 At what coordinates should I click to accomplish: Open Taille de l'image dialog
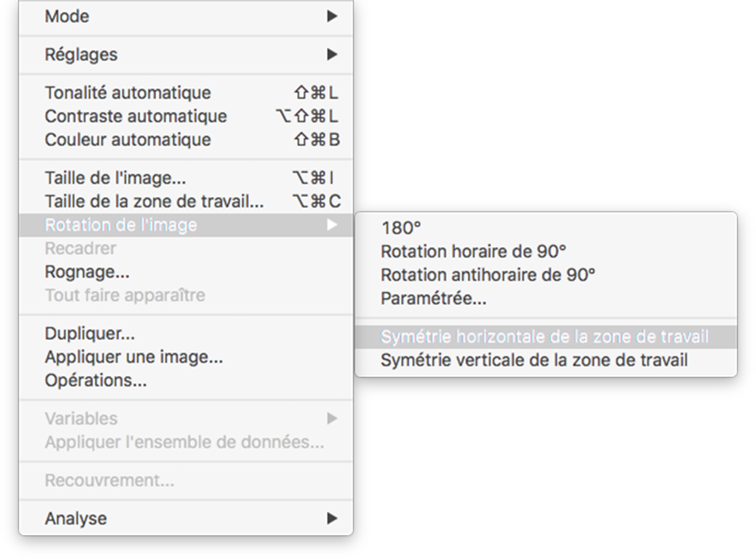(115, 178)
